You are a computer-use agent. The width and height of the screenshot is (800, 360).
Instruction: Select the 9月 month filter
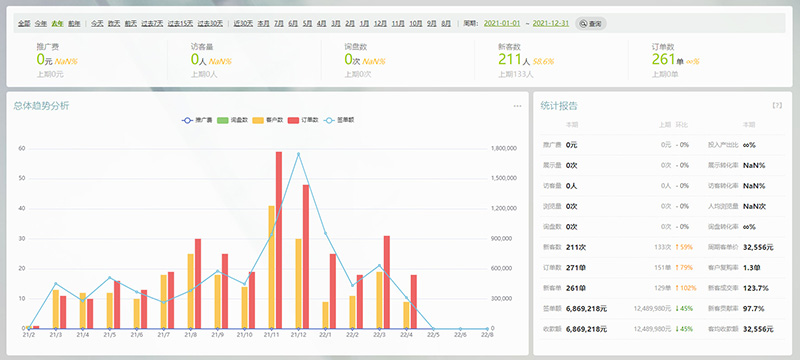click(432, 23)
